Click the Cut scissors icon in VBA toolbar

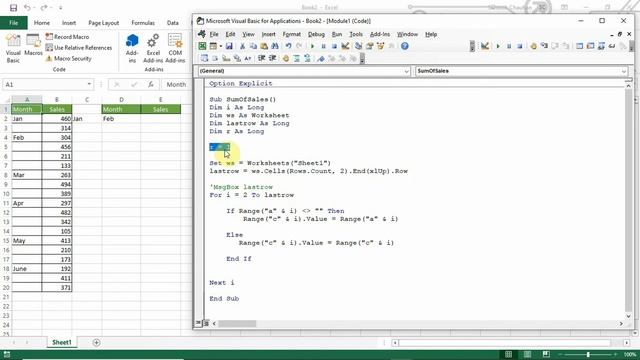click(242, 46)
